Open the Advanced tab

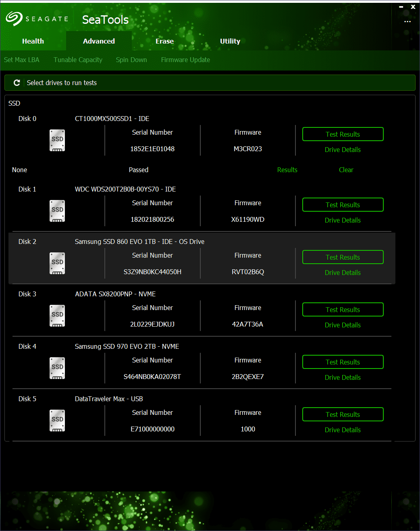[99, 41]
